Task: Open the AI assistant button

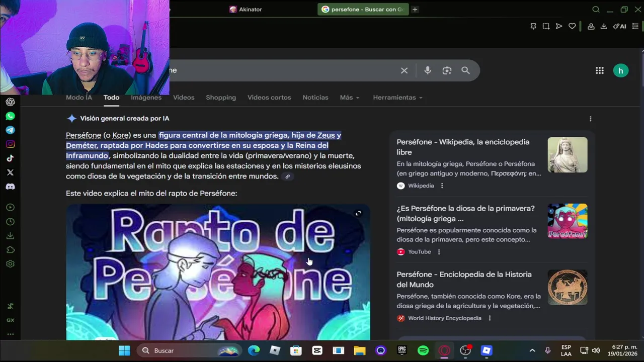Action: (x=619, y=26)
